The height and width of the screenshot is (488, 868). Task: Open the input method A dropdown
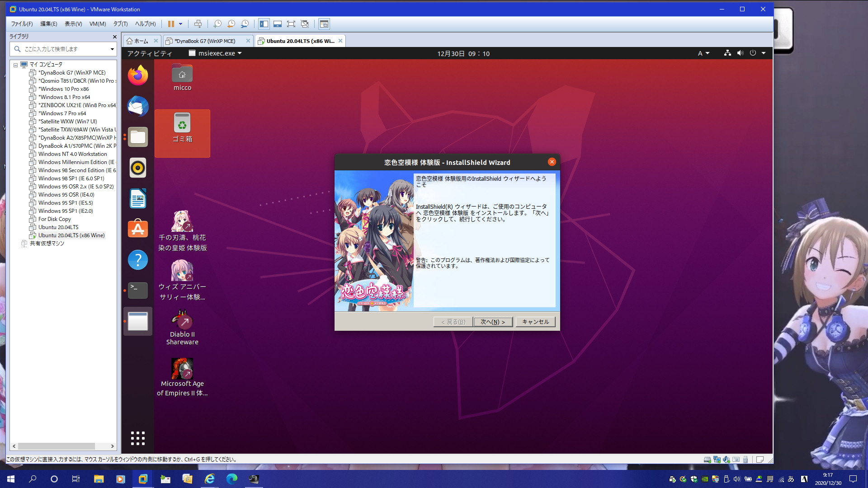pyautogui.click(x=703, y=53)
